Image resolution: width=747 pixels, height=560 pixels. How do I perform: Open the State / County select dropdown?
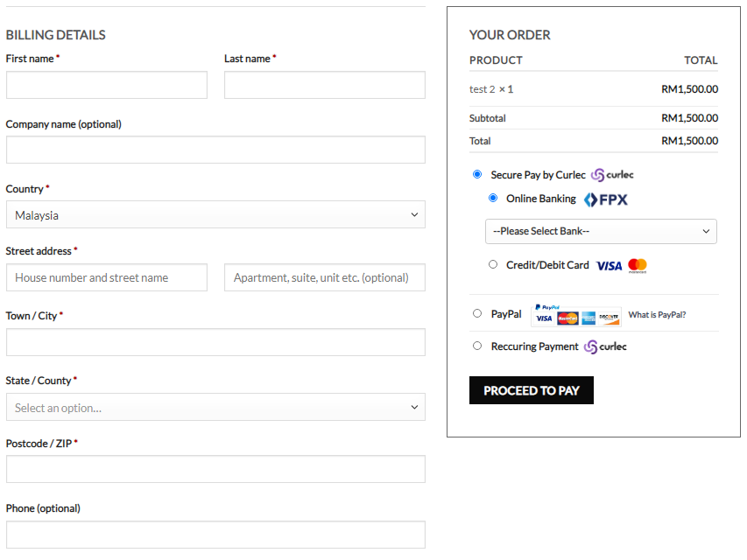click(215, 407)
